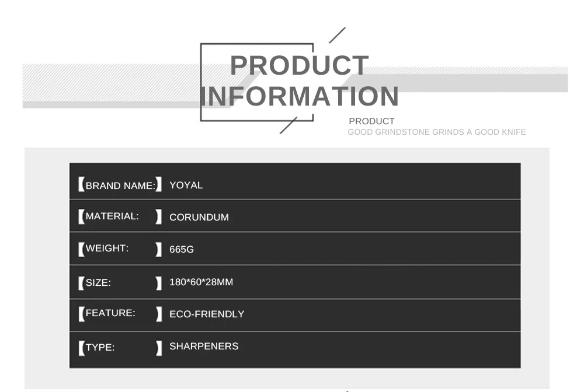Image resolution: width=584 pixels, height=392 pixels.
Task: Click the small PRODUCT subtitle
Action: [371, 121]
